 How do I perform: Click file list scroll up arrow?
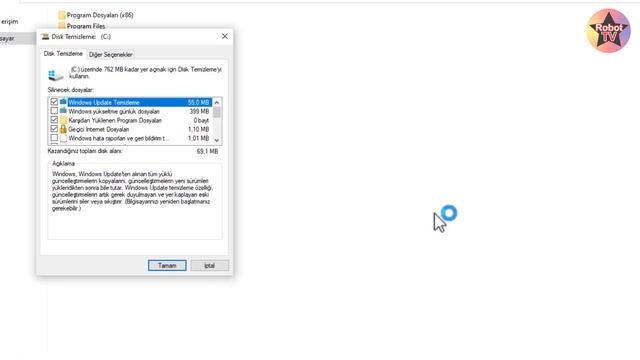pos(217,102)
